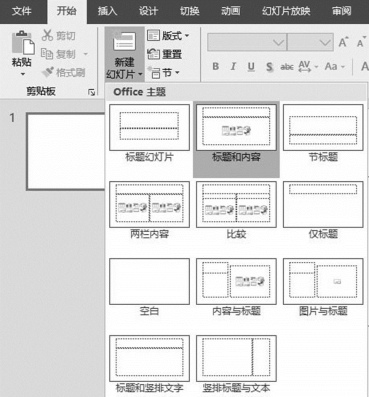Toggle Italic formatting
369x397 pixels.
coord(233,67)
